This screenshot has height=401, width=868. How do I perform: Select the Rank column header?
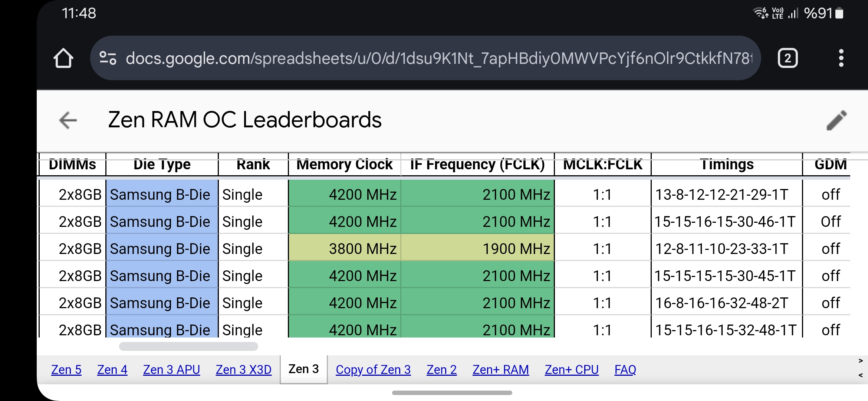click(253, 164)
